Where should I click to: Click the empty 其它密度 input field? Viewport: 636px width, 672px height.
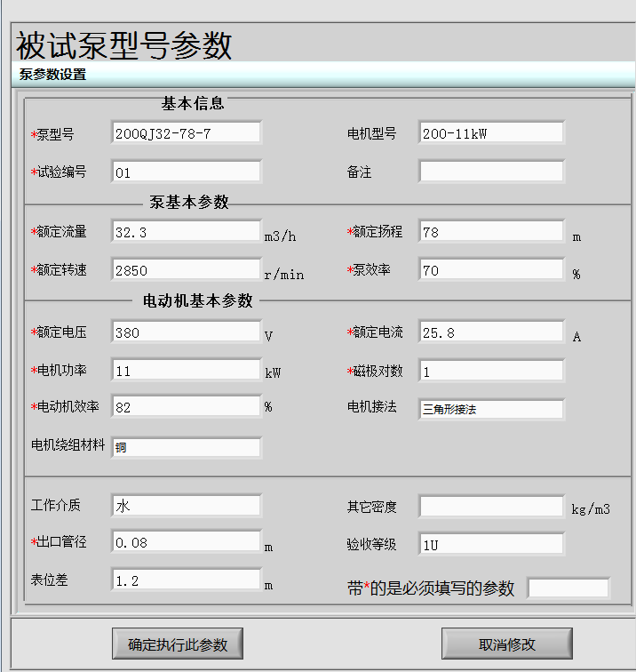coord(491,507)
